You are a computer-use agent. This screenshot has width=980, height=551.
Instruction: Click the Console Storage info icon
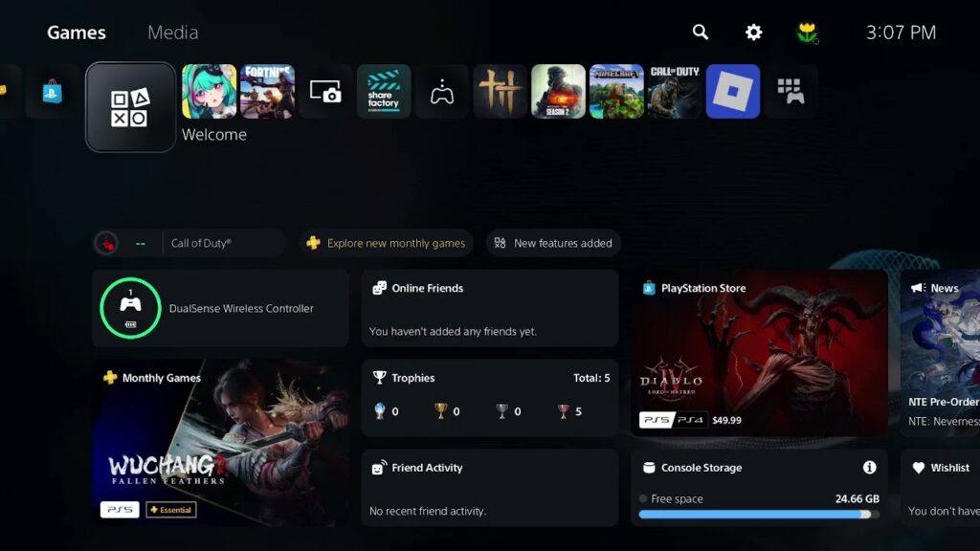click(x=869, y=467)
